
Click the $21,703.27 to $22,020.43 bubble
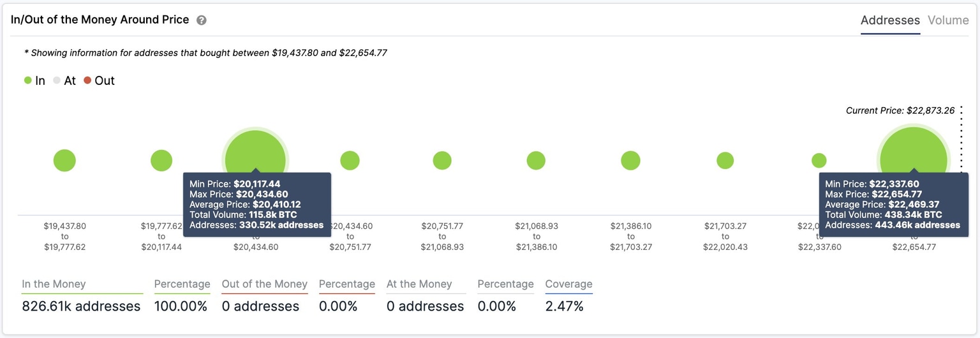(x=725, y=161)
